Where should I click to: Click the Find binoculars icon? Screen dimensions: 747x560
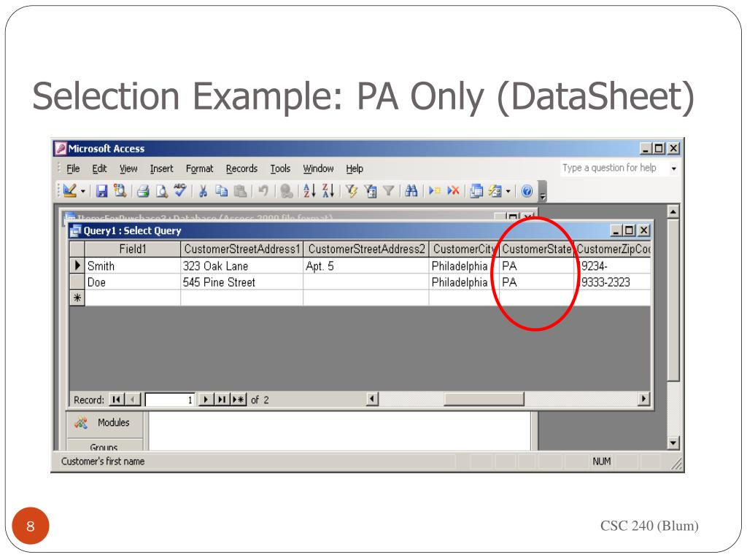(x=411, y=191)
